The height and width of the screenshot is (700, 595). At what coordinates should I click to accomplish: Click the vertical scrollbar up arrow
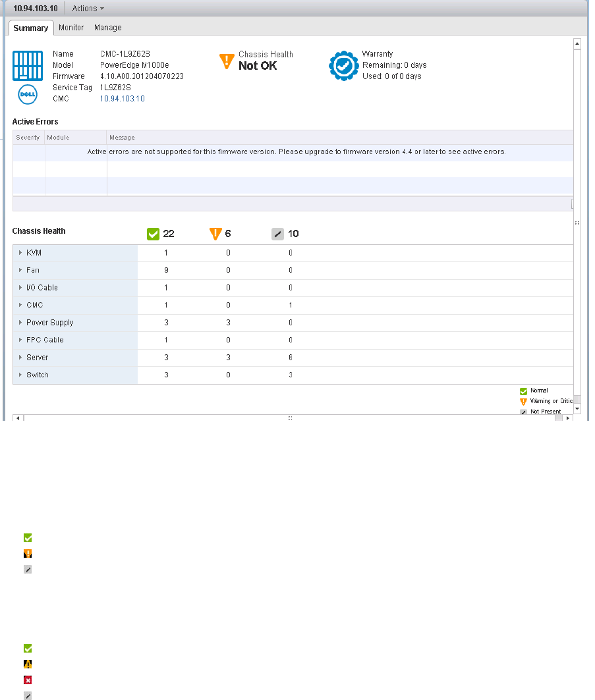pos(577,43)
